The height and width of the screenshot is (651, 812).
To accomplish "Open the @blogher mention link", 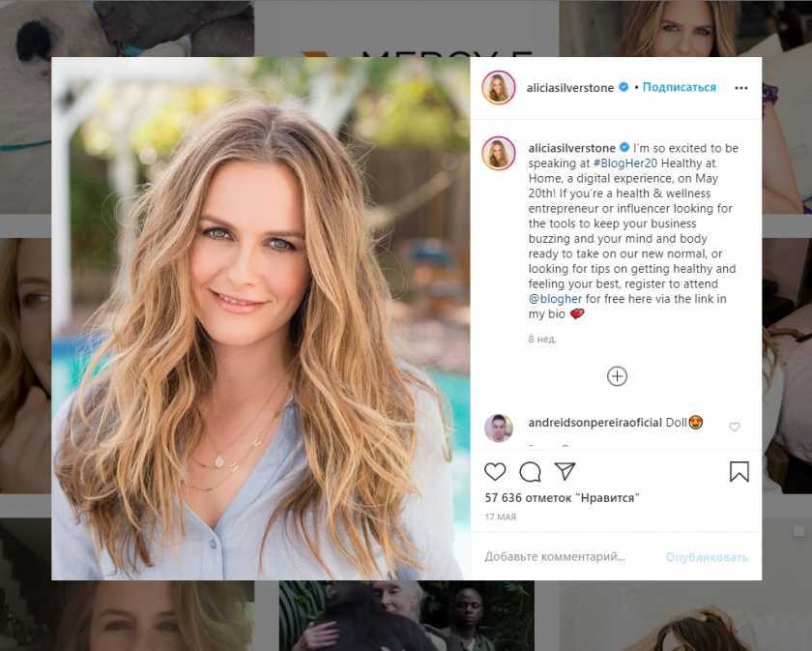I will click(x=555, y=299).
